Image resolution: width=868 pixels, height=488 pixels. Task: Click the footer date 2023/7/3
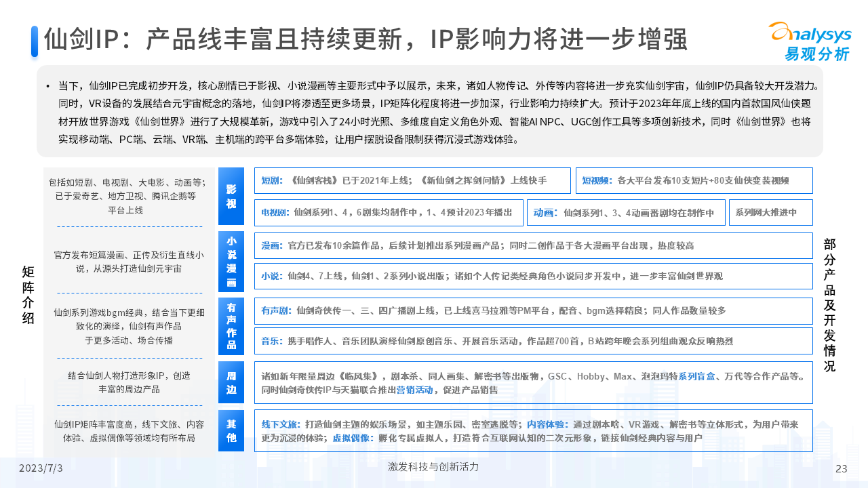click(x=41, y=468)
